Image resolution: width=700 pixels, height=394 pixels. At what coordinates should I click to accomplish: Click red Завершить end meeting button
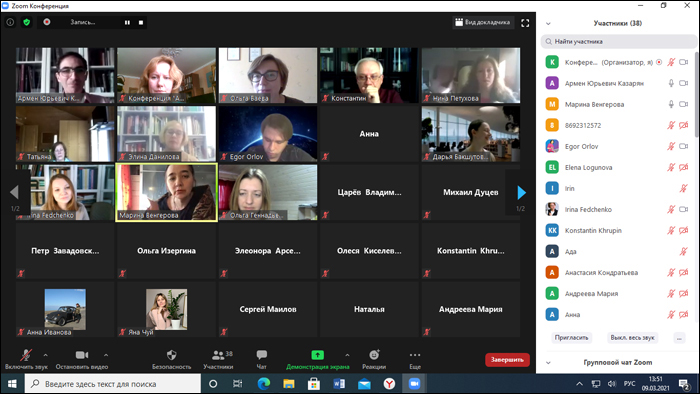click(507, 360)
